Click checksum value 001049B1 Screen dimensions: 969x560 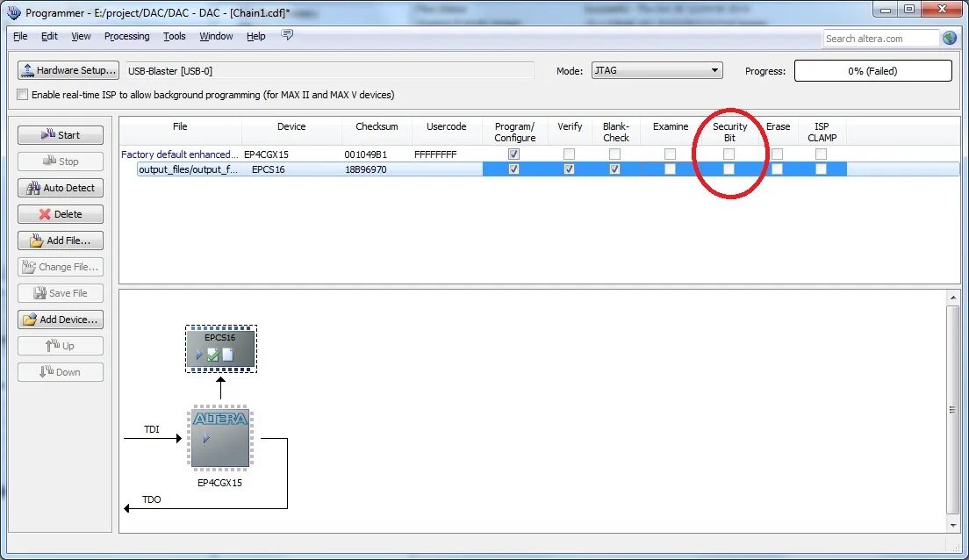click(365, 154)
